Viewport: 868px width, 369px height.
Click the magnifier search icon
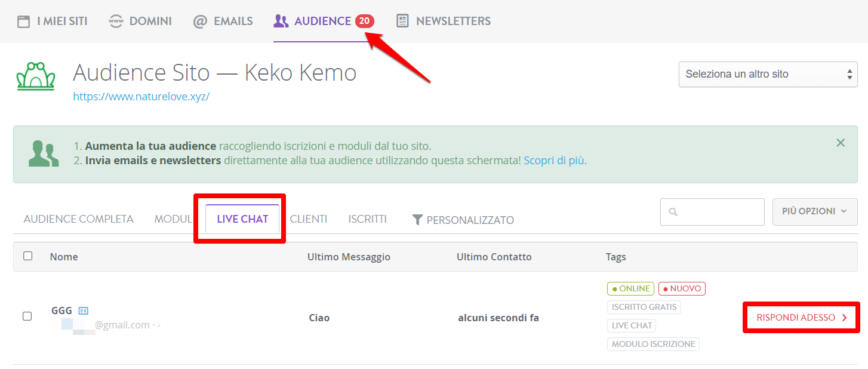coord(673,212)
